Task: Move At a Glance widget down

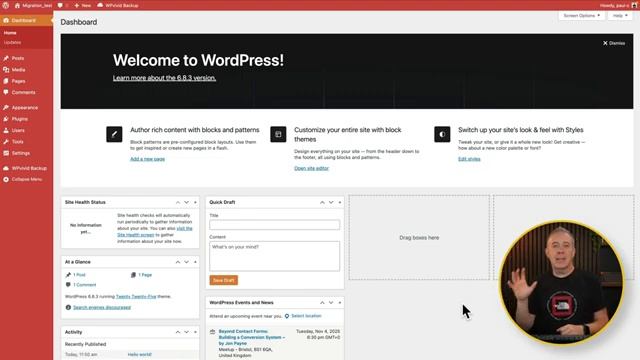Action: point(187,262)
